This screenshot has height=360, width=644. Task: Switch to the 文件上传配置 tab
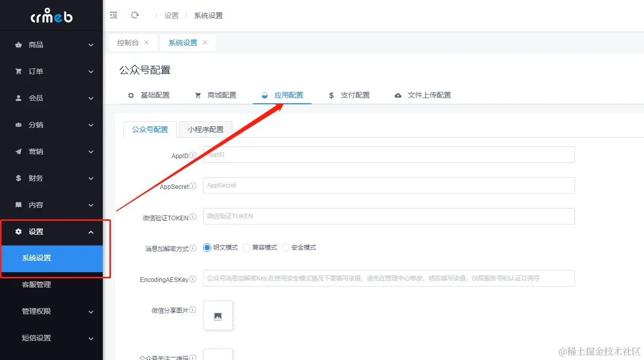point(422,95)
